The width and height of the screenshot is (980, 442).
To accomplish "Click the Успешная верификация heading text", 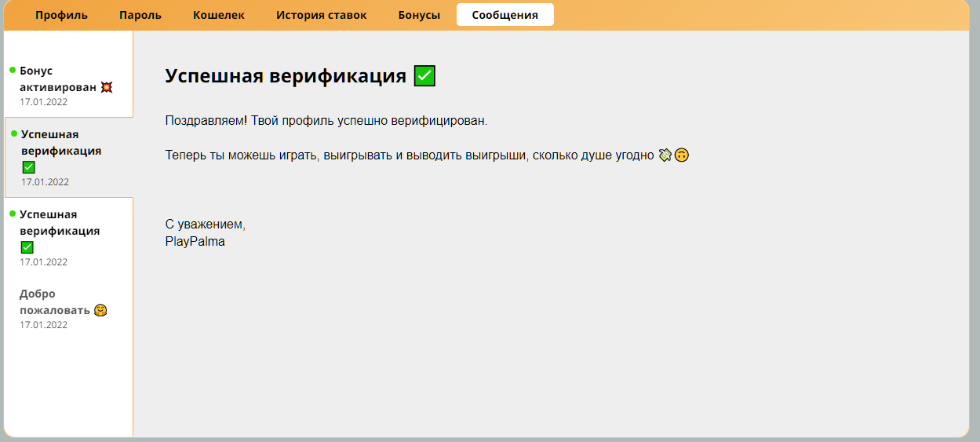I will tap(286, 76).
